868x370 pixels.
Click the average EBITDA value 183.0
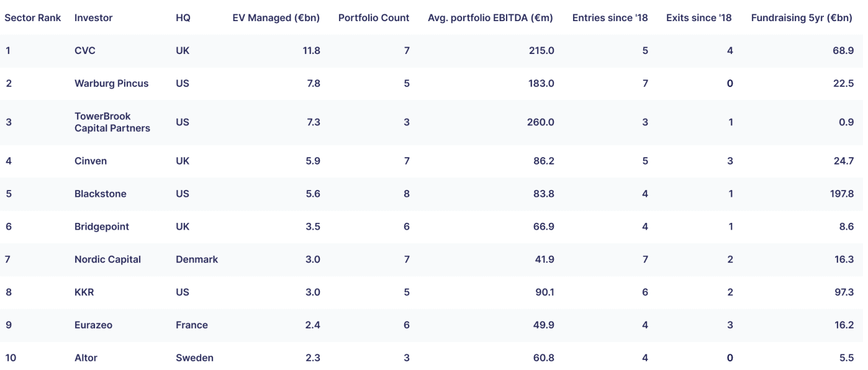pyautogui.click(x=541, y=84)
